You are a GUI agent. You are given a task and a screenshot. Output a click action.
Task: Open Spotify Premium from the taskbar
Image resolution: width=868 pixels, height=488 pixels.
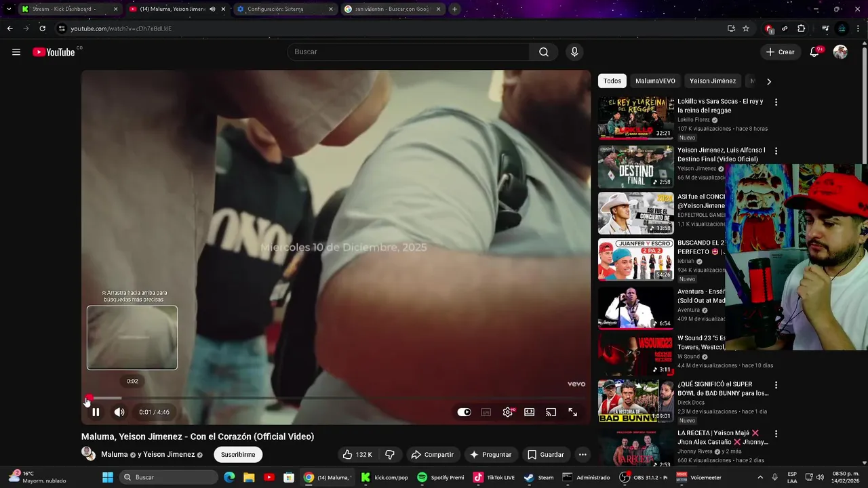[441, 477]
